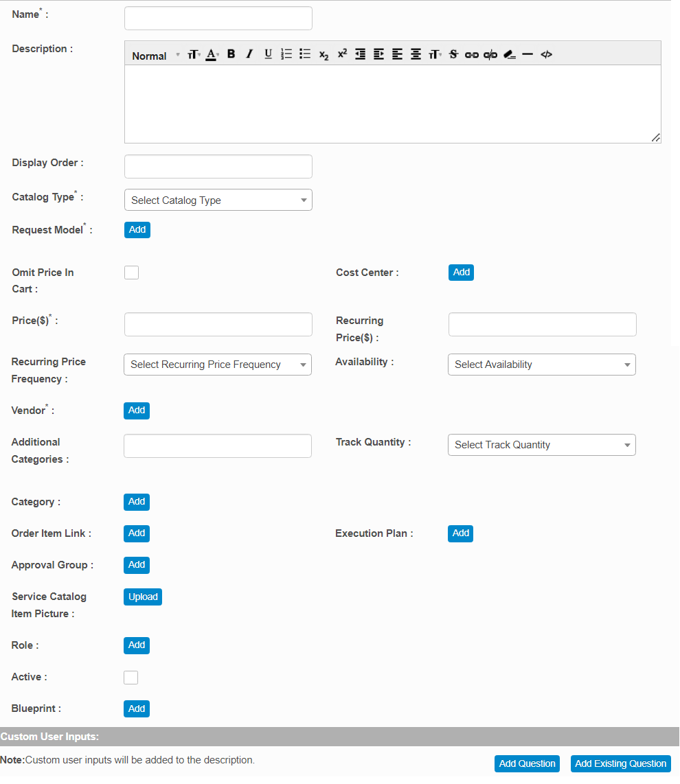680x784 pixels.
Task: Open the Select Catalog Type dropdown
Action: coord(218,200)
